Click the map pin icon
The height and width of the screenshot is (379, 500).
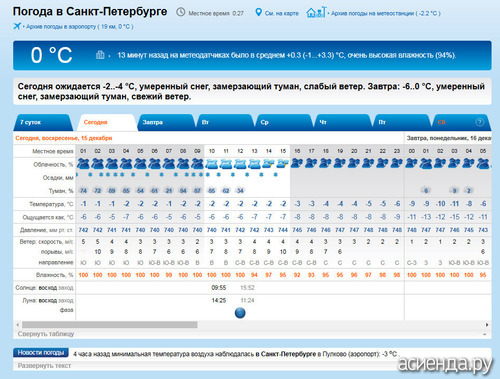258,12
